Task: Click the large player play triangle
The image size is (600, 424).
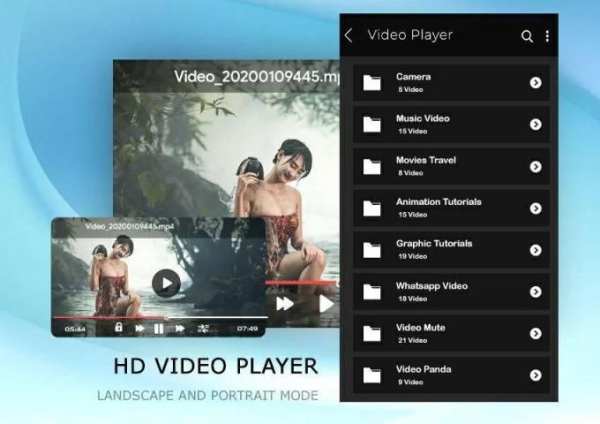Action: [326, 304]
